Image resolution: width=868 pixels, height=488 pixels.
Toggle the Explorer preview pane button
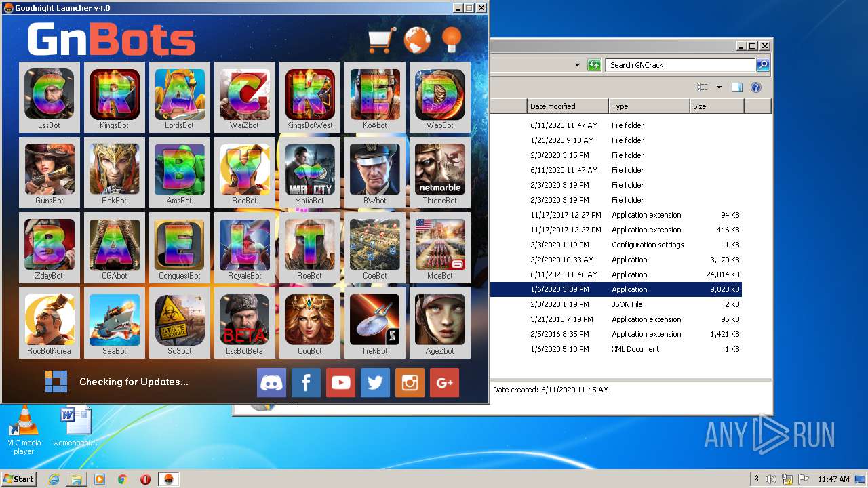click(737, 87)
